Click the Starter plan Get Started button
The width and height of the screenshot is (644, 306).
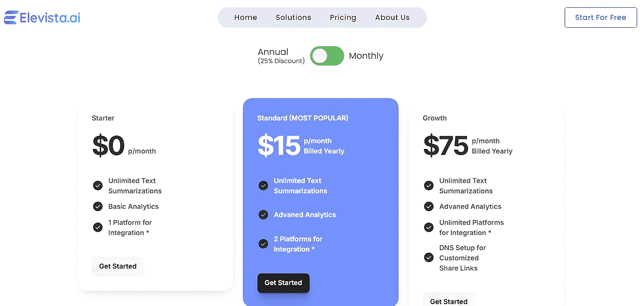[118, 266]
